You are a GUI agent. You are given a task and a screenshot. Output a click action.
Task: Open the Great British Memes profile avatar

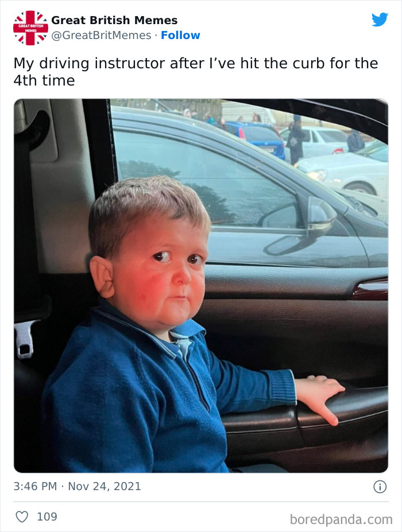[30, 28]
